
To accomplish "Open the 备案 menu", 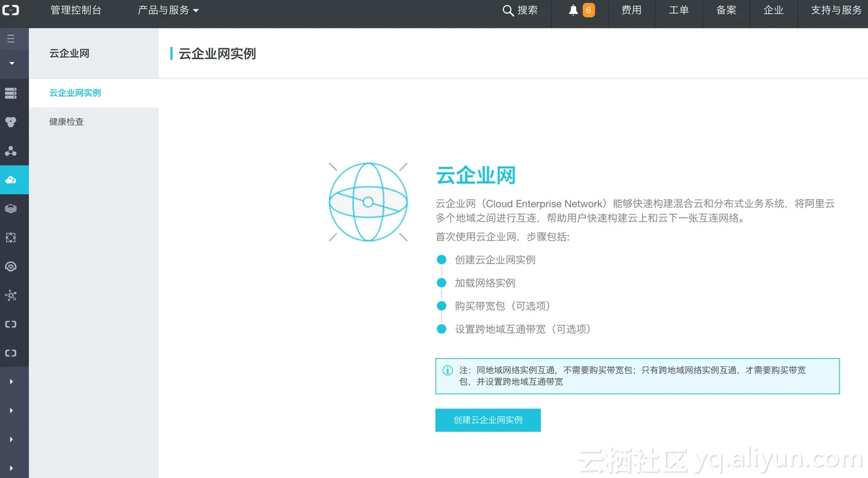I will click(726, 11).
